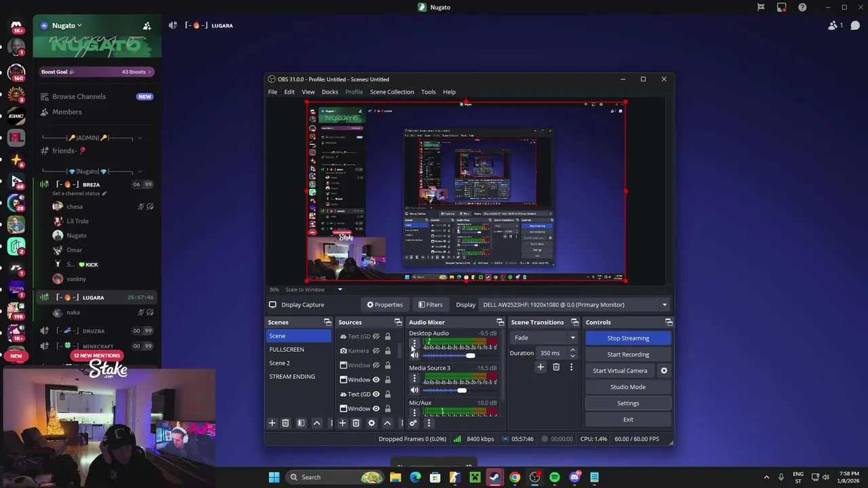This screenshot has height=488, width=868.
Task: Increase transition duration with up arrow
Action: tap(572, 350)
